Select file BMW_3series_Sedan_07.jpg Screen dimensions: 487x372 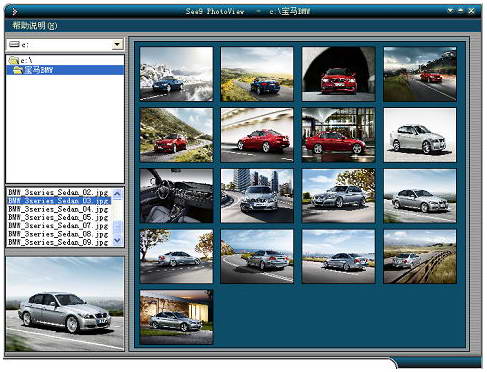click(x=58, y=226)
